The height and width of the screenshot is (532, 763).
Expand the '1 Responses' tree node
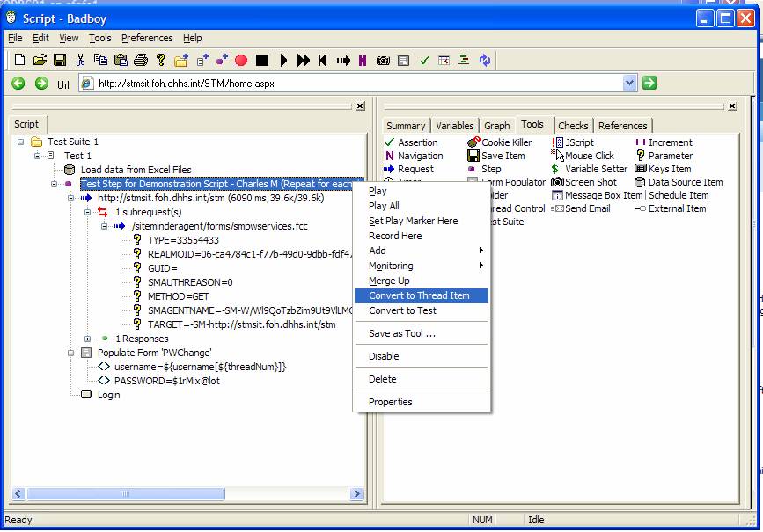[88, 339]
